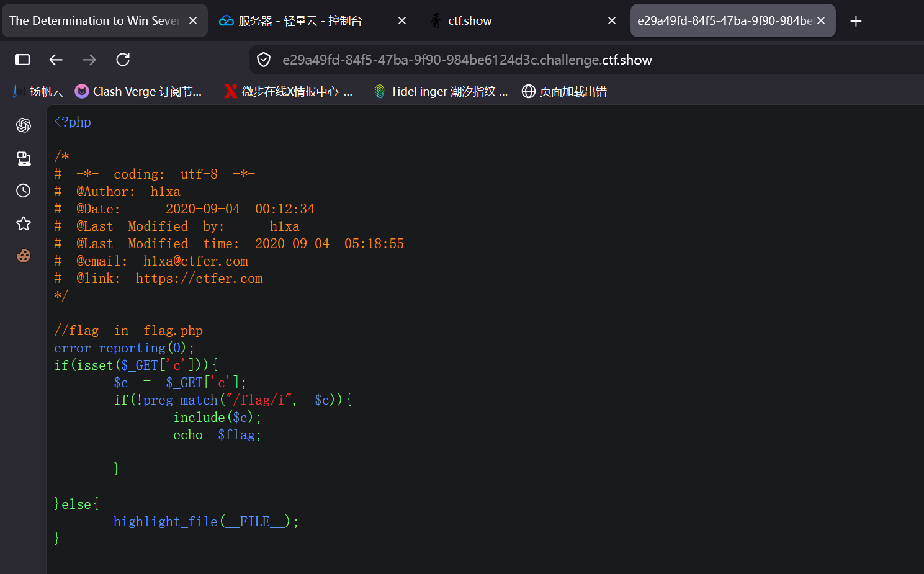
Task: Go back to the previous page
Action: click(56, 60)
